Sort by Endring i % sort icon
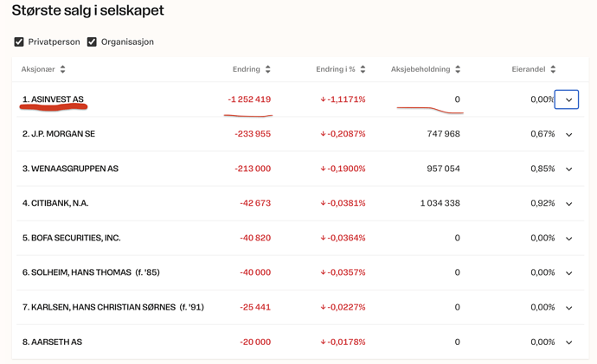Screen dimensions: 597x364 click(x=363, y=69)
